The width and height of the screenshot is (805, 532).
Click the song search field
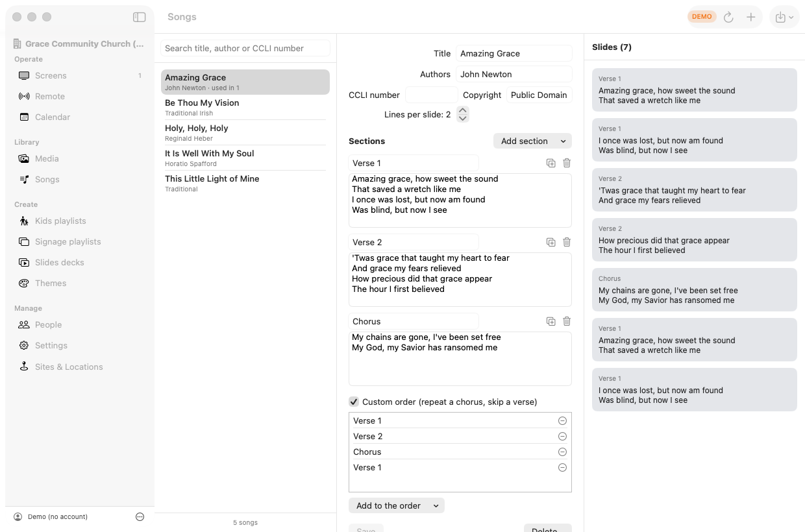coord(245,48)
